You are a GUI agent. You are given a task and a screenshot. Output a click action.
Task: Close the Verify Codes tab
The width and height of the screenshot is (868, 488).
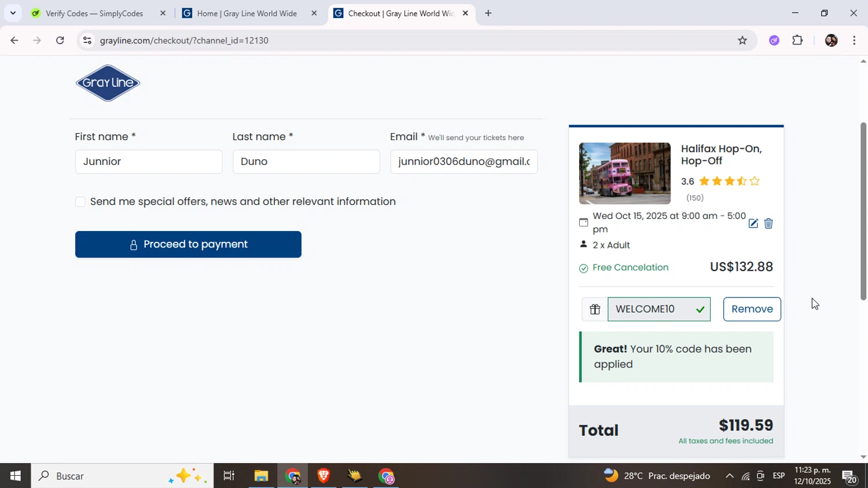[163, 13]
